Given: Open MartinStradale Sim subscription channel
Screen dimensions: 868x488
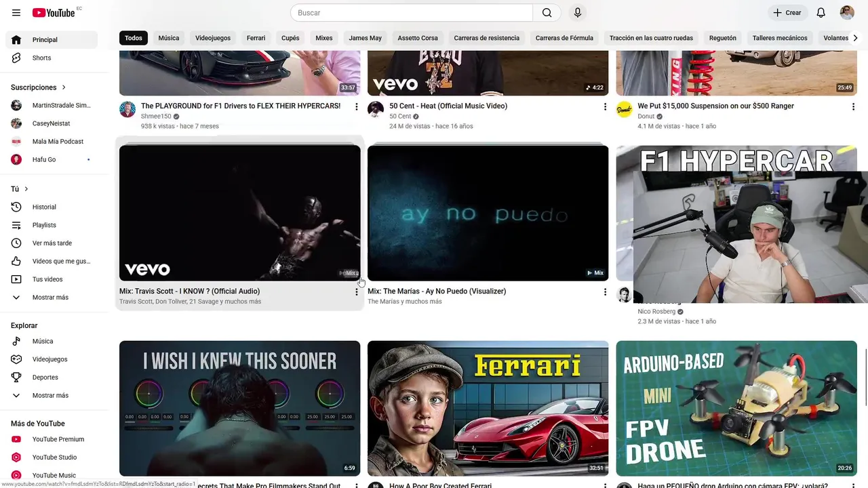Looking at the screenshot, I should pyautogui.click(x=52, y=105).
